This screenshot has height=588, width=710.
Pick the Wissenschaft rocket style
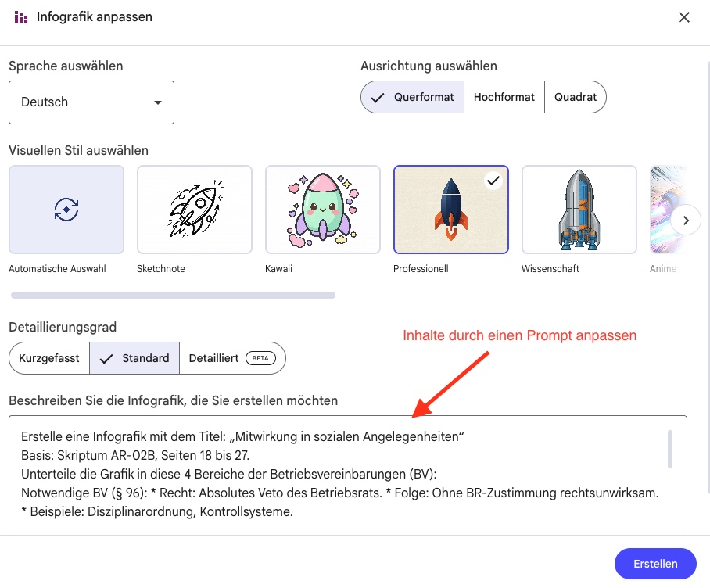579,210
